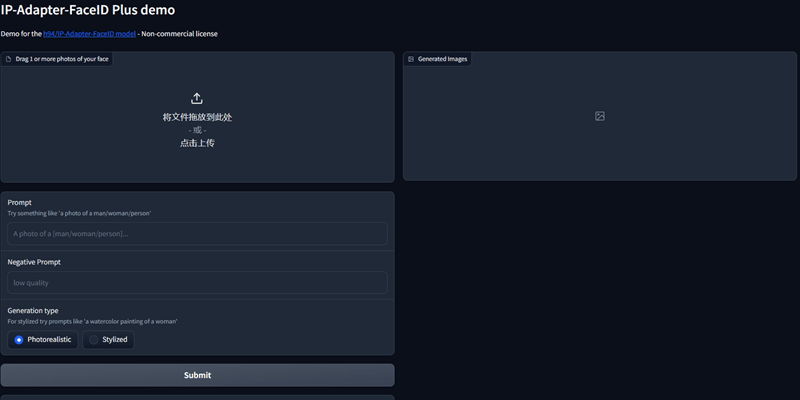This screenshot has height=400, width=800.
Task: Click the file icon beside the Drag photos label
Action: [x=8, y=59]
